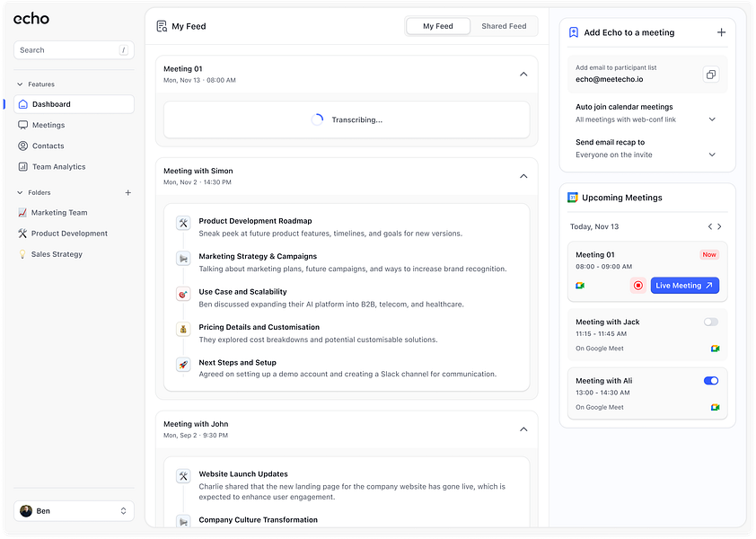This screenshot has height=539, width=756.
Task: Click the Mon, Nov 2 · 14:30 PM timestamp
Action: click(198, 182)
